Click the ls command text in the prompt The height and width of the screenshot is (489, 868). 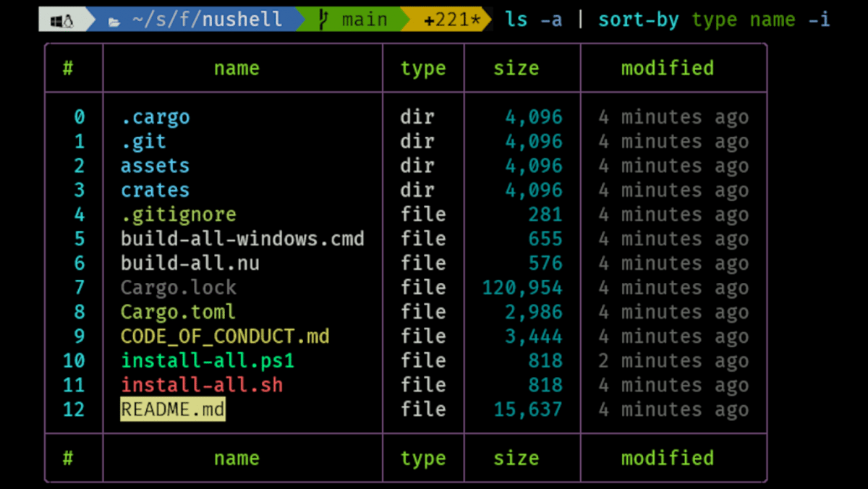click(x=516, y=20)
